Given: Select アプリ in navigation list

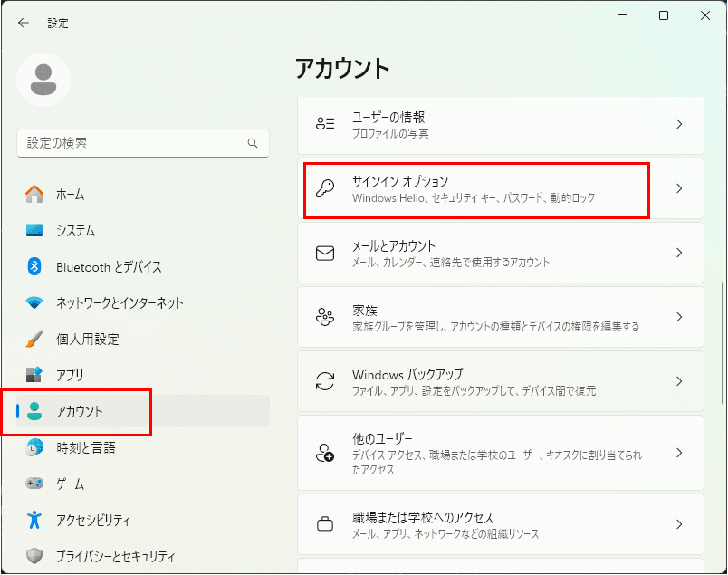Looking at the screenshot, I should (x=70, y=375).
